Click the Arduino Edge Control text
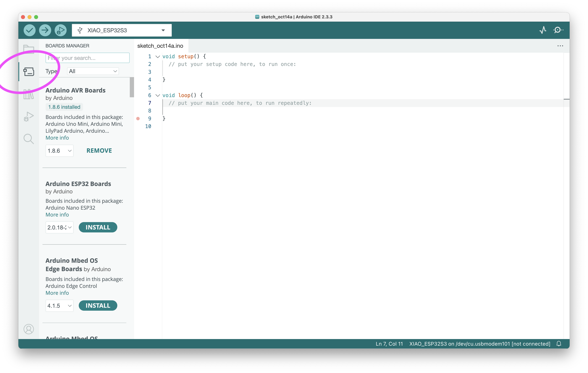 click(71, 286)
